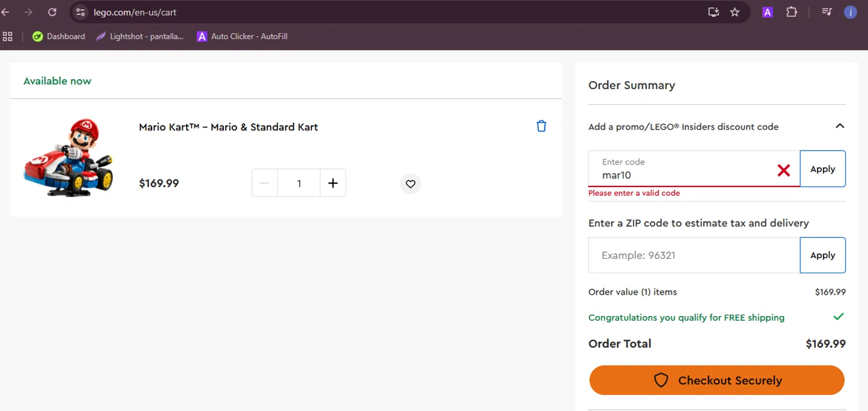This screenshot has height=411, width=868.
Task: Click the Available now heading
Action: 57,81
